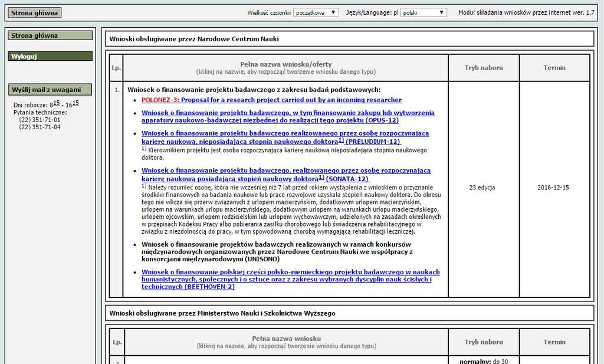Click the 'normalny: do 30' cell
This screenshot has height=364, width=604.
(x=484, y=361)
